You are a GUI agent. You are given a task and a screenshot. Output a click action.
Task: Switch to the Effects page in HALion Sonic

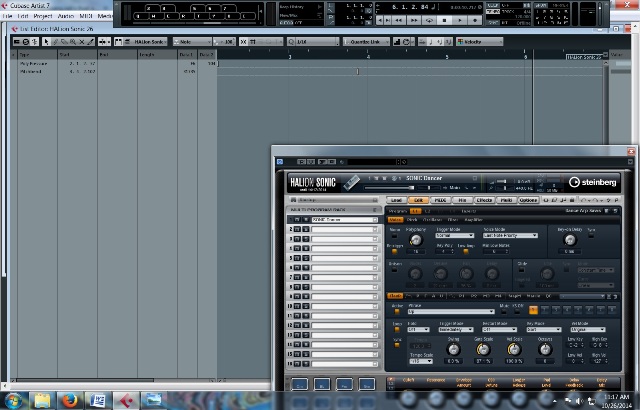[484, 200]
